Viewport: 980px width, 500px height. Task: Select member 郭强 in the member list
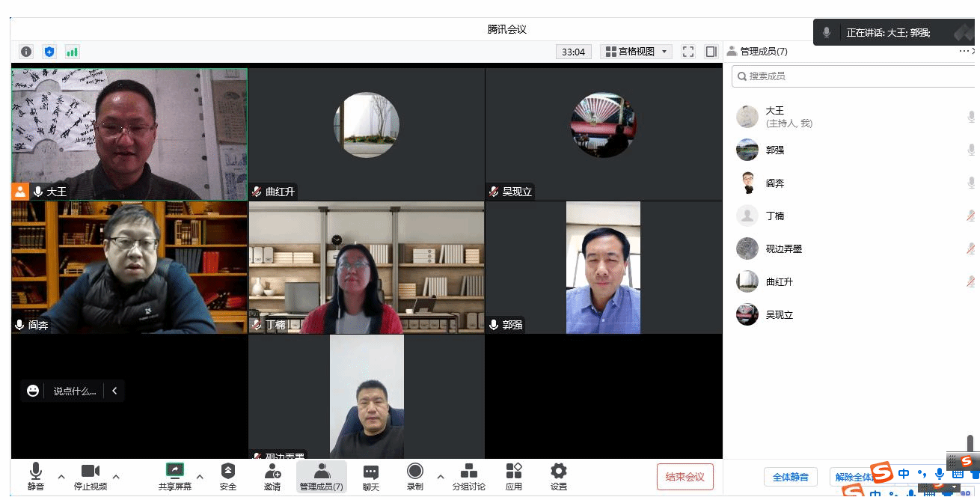pyautogui.click(x=775, y=150)
